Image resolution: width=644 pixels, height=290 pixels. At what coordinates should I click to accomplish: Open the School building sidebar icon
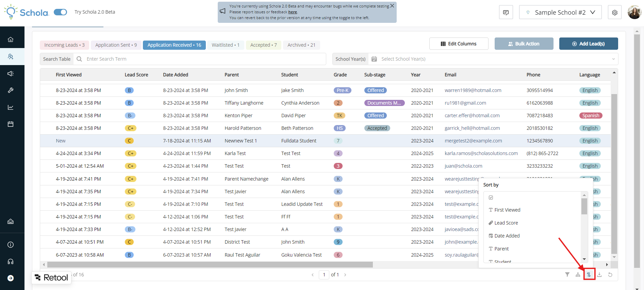pos(11,222)
